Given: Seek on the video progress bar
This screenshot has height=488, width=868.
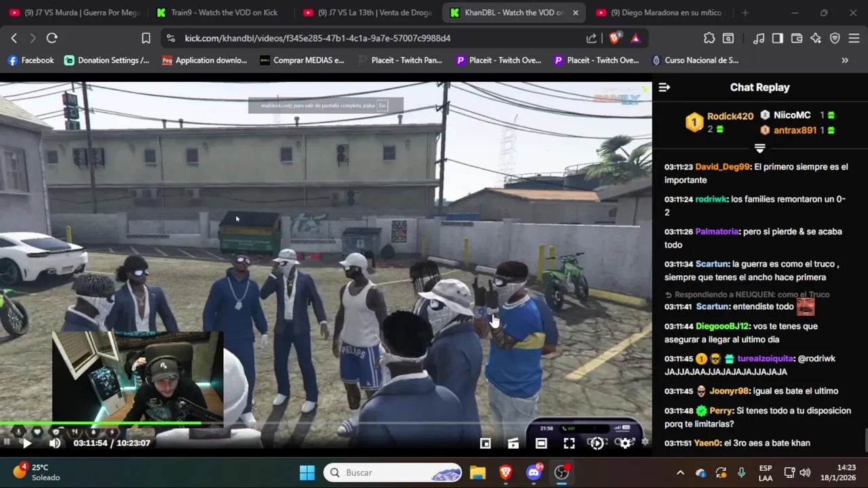Looking at the screenshot, I should [325, 424].
